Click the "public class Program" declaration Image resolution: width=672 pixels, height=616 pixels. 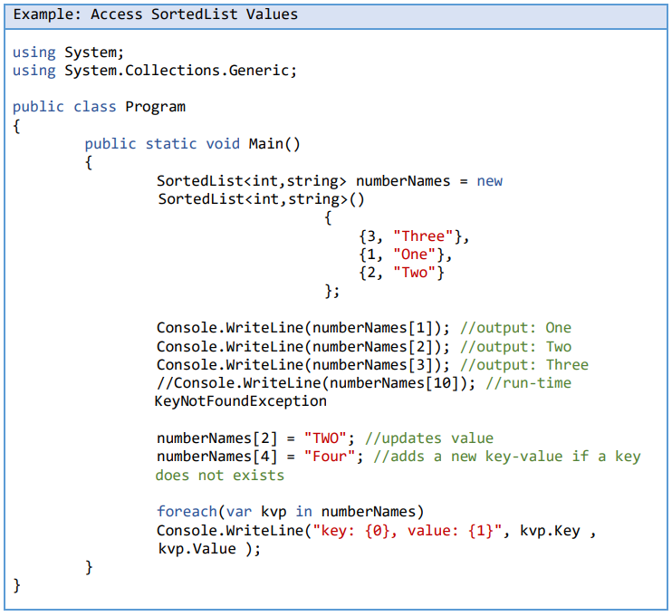pyautogui.click(x=99, y=107)
